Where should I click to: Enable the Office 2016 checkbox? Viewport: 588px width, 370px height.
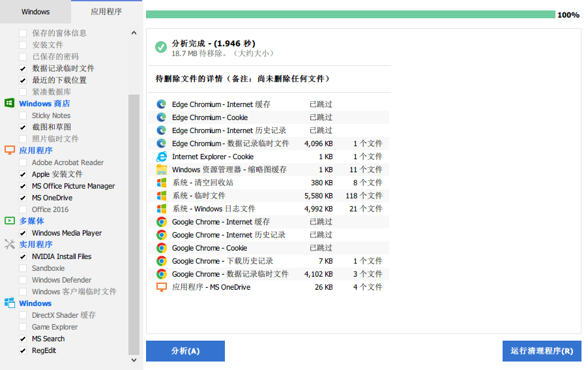pos(23,209)
